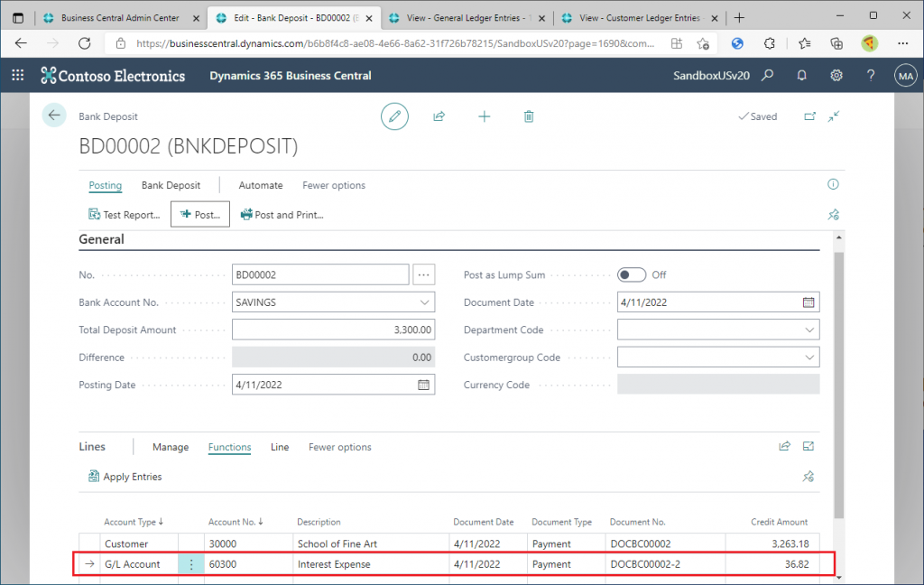Viewport: 924px width, 585px height.
Task: Open the help question mark
Action: [871, 75]
